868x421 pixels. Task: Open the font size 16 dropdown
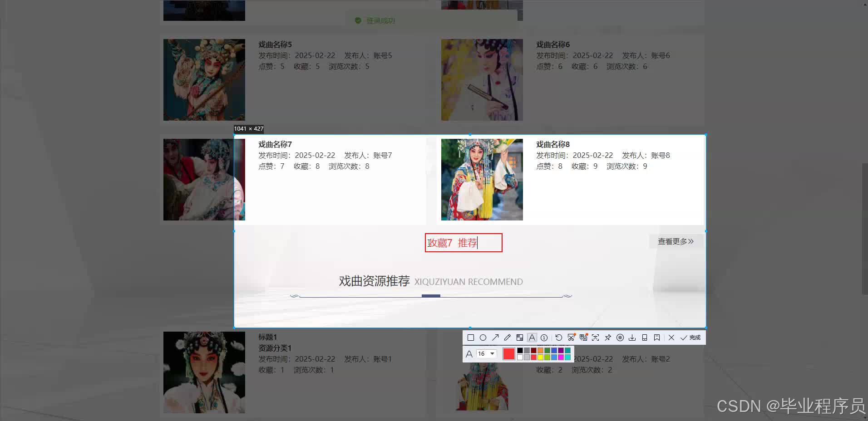pyautogui.click(x=486, y=353)
